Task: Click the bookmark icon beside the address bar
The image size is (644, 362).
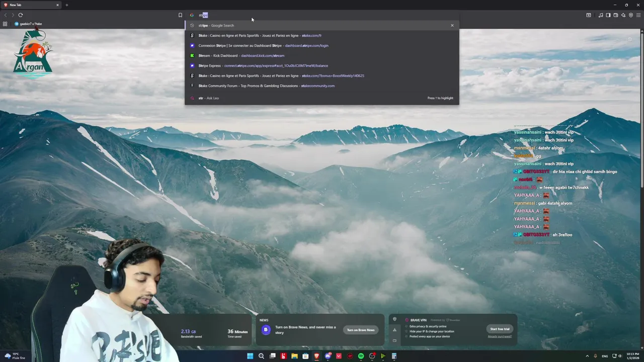Action: [x=180, y=15]
